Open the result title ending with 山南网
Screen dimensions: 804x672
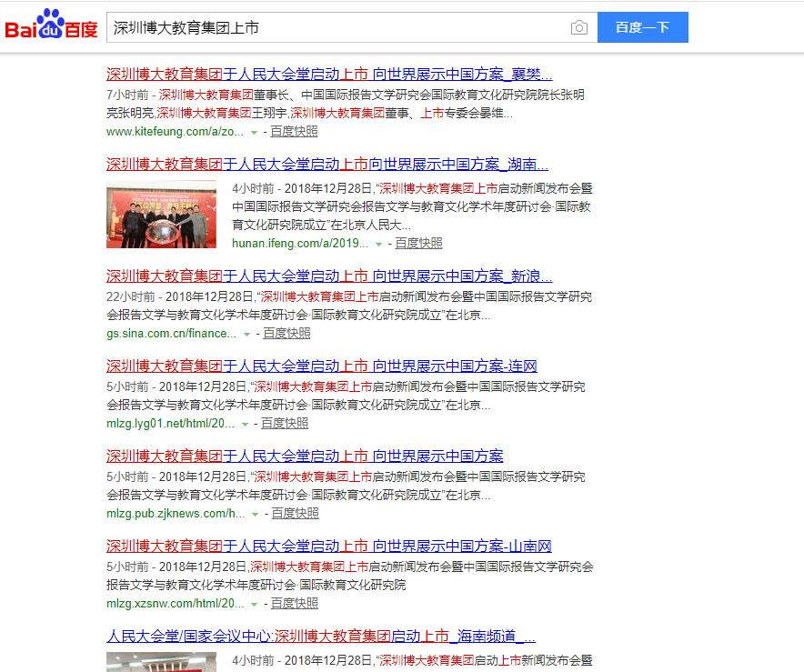pos(328,546)
